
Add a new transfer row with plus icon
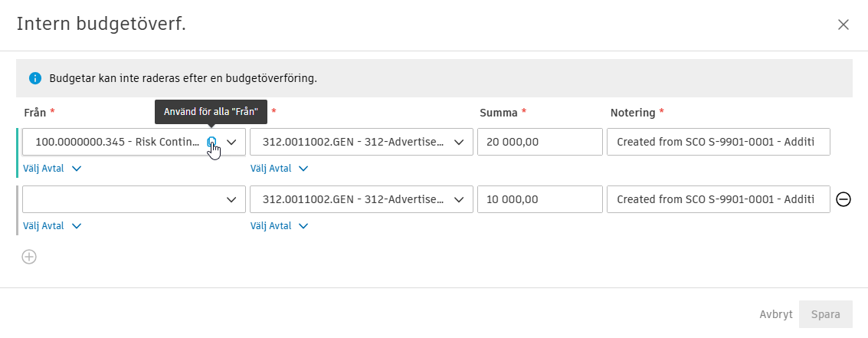click(x=29, y=257)
